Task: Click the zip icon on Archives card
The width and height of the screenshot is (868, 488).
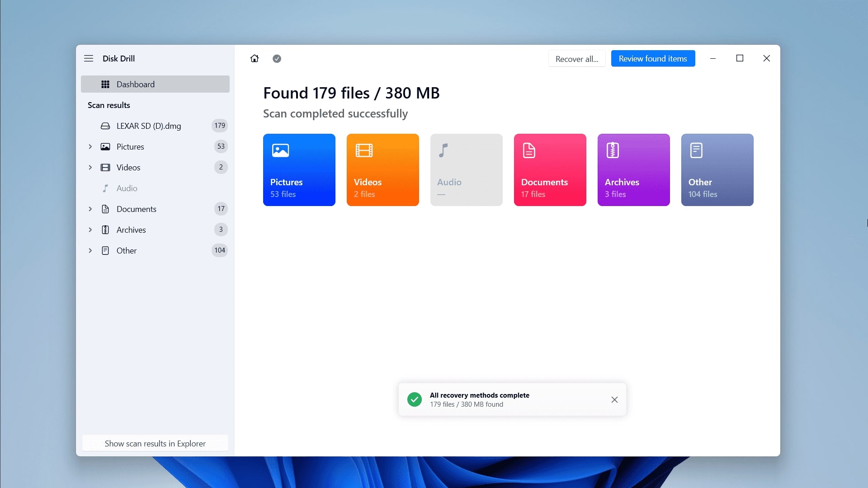Action: [613, 150]
